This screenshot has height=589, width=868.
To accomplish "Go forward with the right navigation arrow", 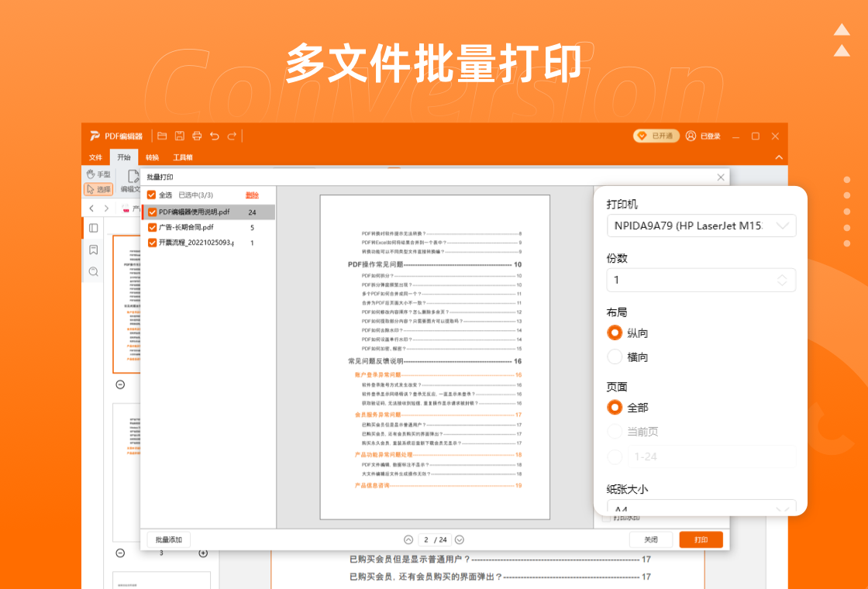I will (x=106, y=208).
